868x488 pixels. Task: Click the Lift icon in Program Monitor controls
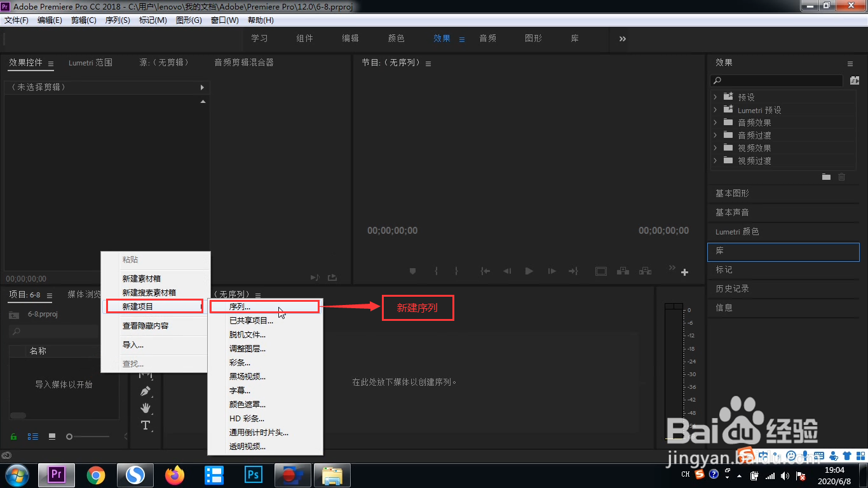[x=623, y=271]
